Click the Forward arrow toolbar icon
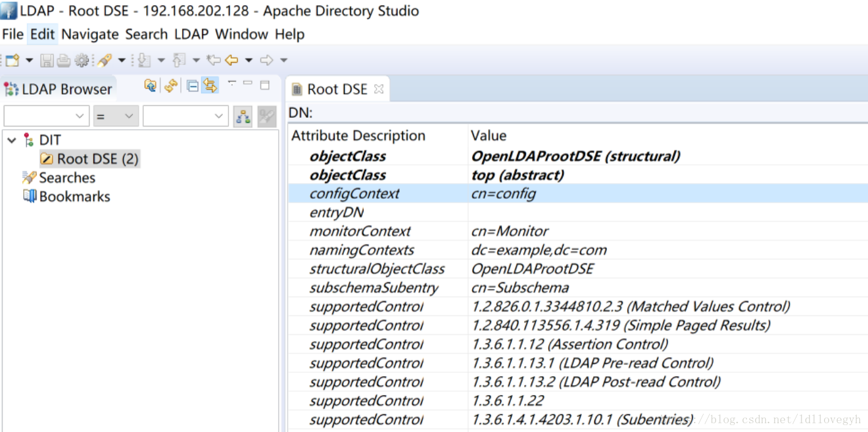This screenshot has height=432, width=868. (267, 60)
